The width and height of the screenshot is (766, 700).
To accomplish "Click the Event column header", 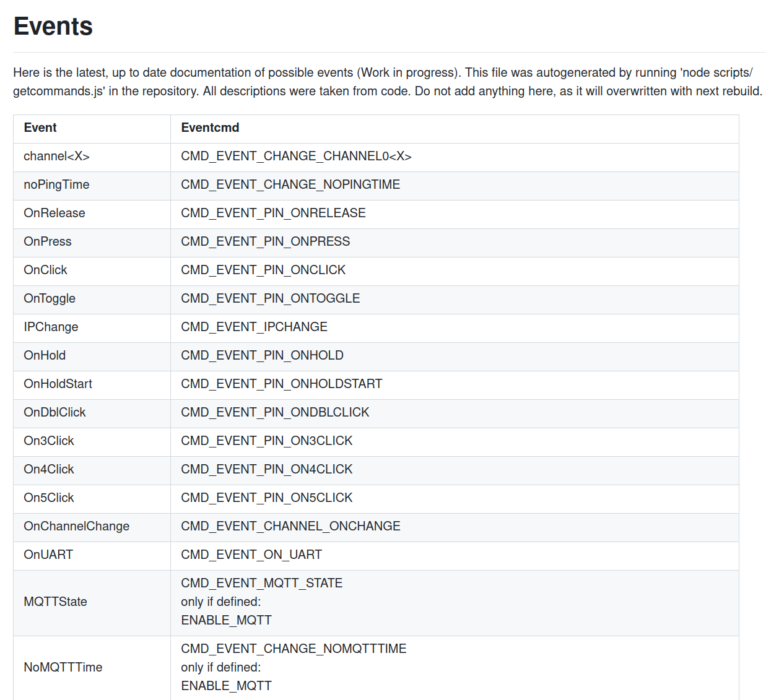I will pos(40,127).
